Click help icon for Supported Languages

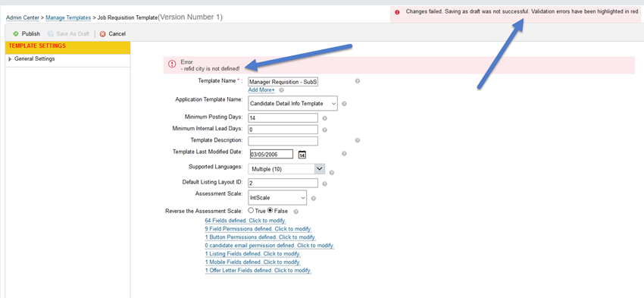(x=332, y=173)
